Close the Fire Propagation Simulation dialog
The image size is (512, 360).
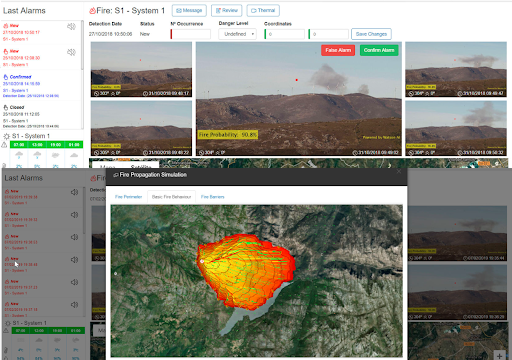(399, 171)
